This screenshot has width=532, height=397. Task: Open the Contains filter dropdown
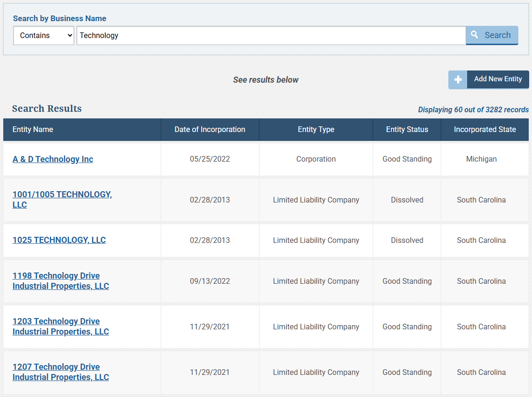point(44,35)
